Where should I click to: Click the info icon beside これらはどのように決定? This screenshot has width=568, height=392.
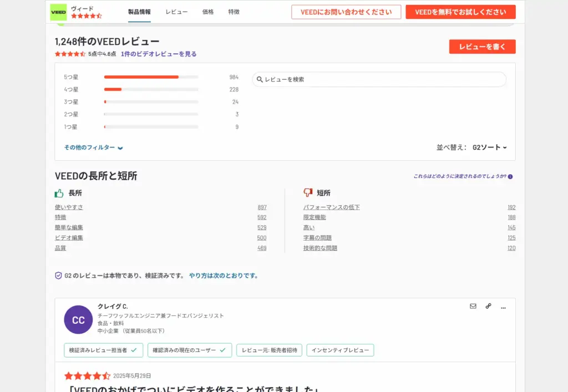pos(510,177)
